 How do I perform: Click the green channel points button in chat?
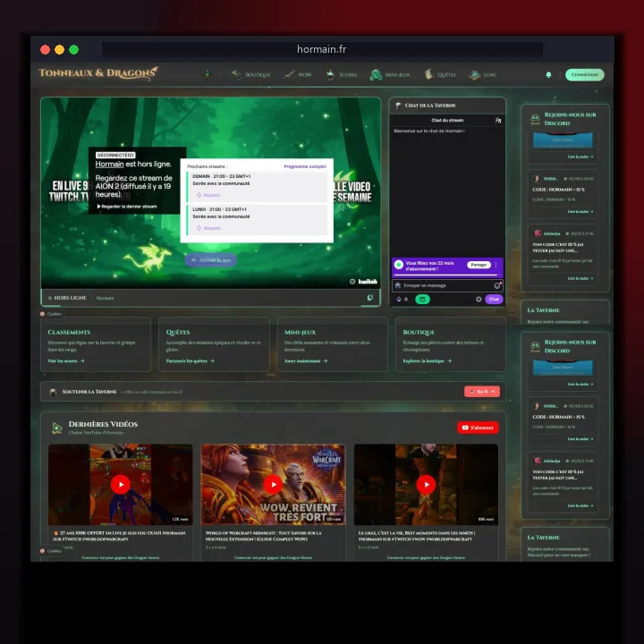(422, 299)
